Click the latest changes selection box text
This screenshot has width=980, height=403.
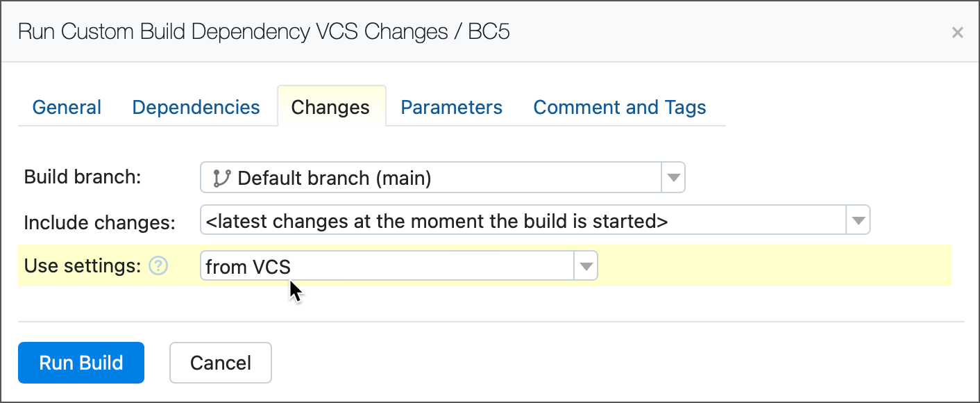(x=437, y=222)
